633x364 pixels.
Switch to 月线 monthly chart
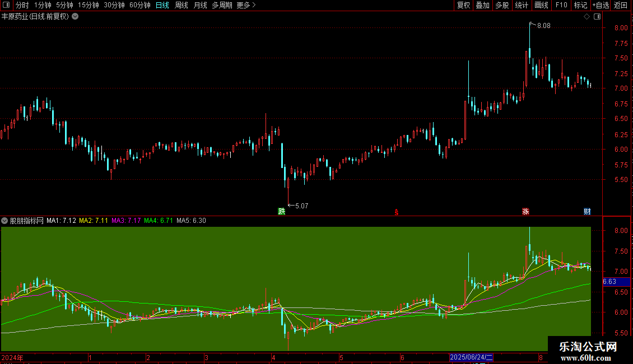coord(200,5)
